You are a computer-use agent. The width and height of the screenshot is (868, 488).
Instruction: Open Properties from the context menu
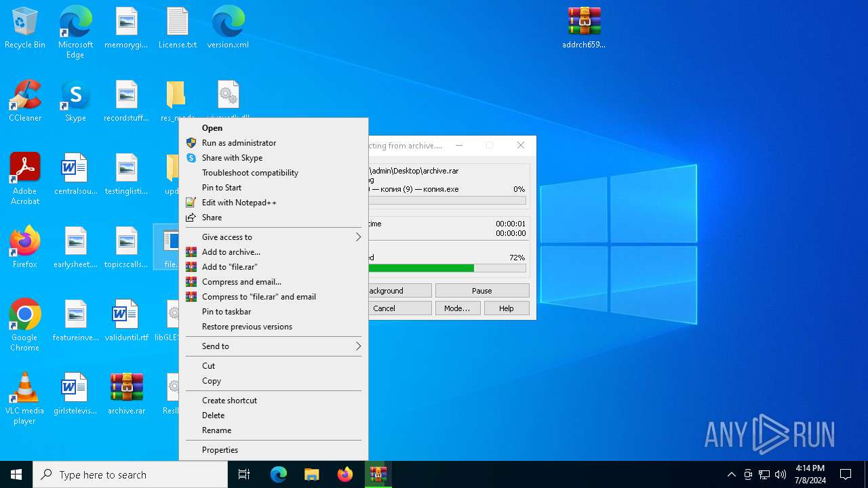click(x=273, y=450)
